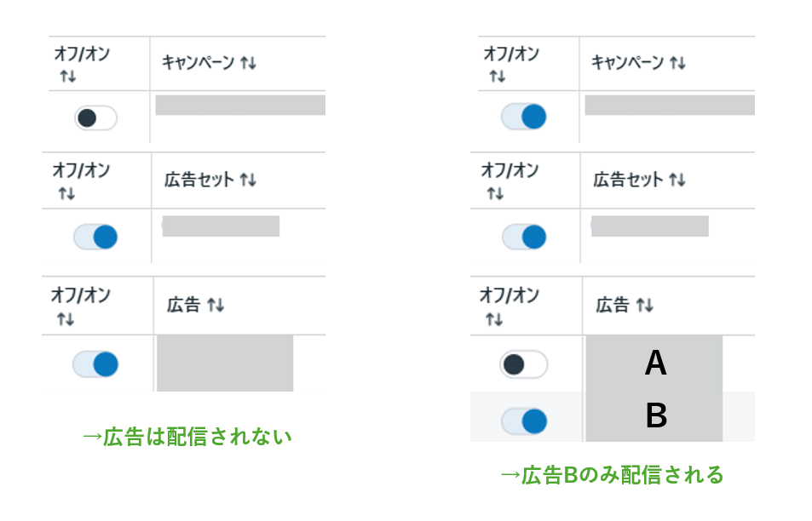Sort the right example's 広告セット column
The height and width of the screenshot is (521, 812).
click(677, 180)
